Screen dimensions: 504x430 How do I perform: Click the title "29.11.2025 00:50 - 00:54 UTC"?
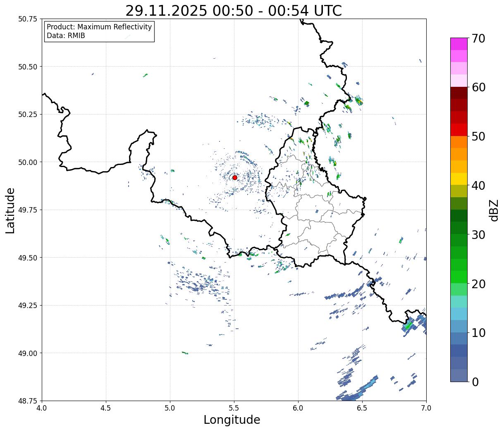pyautogui.click(x=234, y=11)
